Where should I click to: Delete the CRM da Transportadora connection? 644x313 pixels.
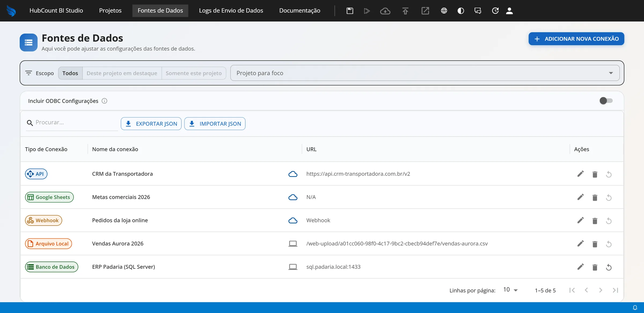tap(595, 174)
